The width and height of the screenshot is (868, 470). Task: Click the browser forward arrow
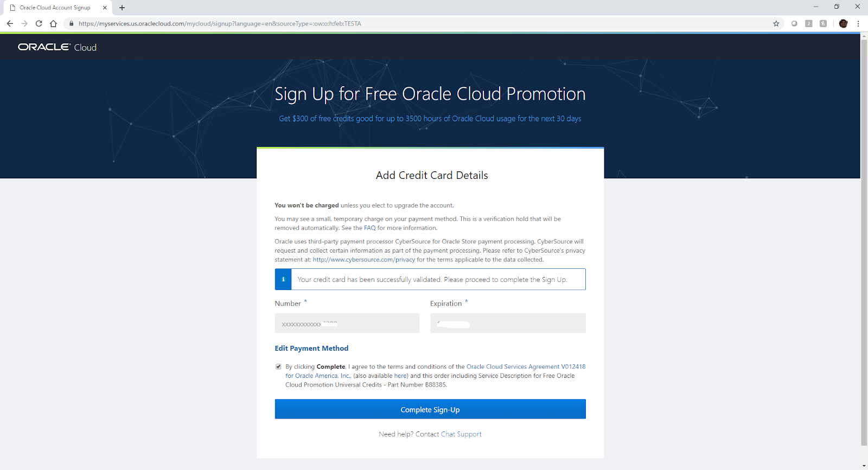[x=24, y=23]
